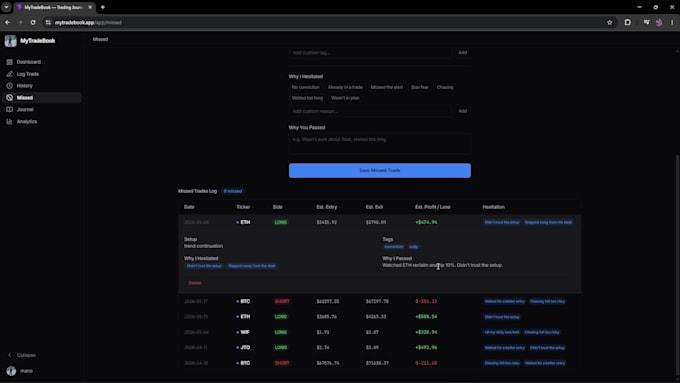Go back with browser back arrow

tap(8, 22)
